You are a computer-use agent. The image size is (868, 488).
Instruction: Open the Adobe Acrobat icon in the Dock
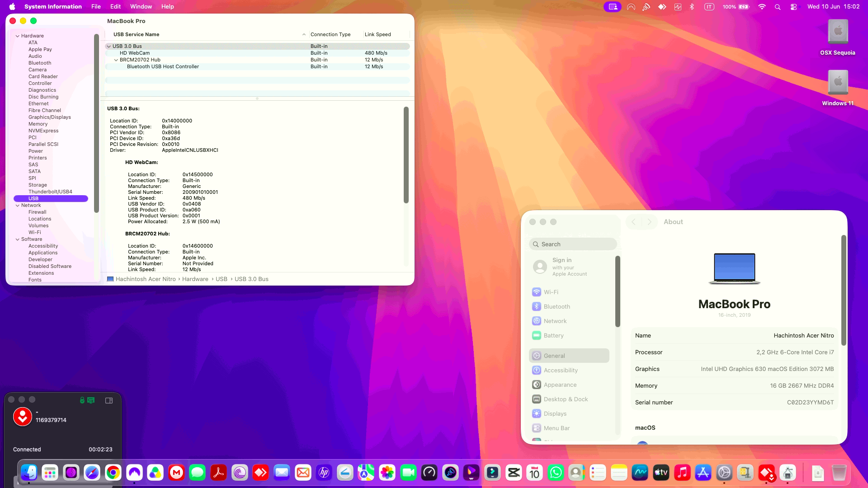pyautogui.click(x=218, y=473)
